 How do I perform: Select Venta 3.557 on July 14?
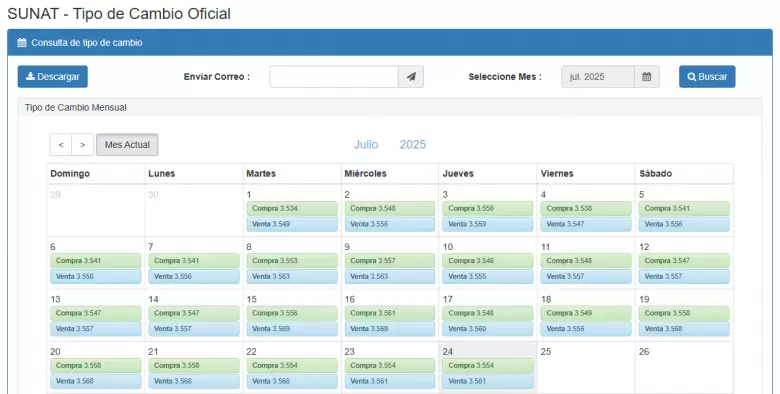[x=194, y=329]
